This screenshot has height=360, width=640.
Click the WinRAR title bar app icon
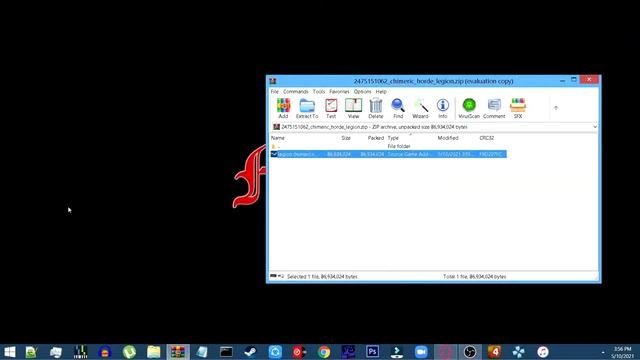pos(273,81)
